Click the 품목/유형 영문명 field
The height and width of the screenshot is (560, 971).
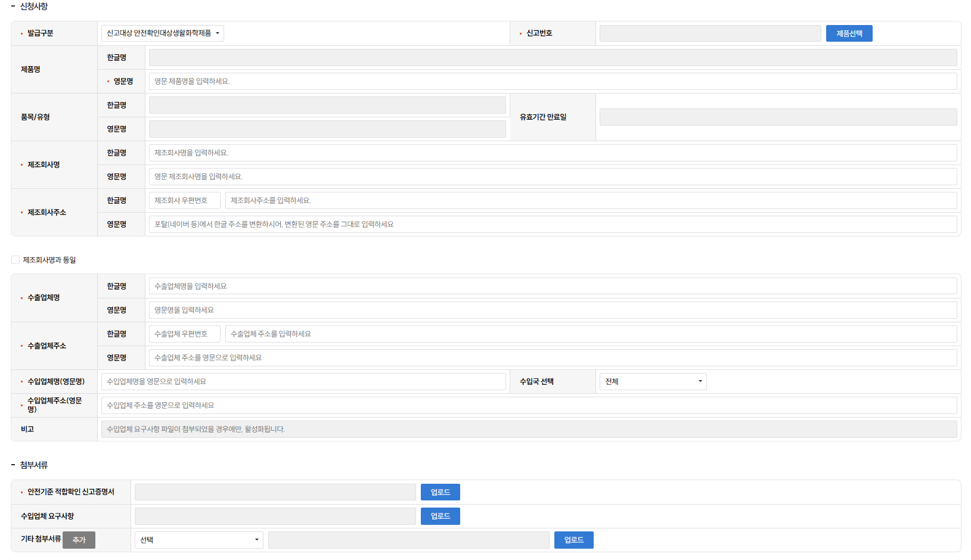point(327,129)
